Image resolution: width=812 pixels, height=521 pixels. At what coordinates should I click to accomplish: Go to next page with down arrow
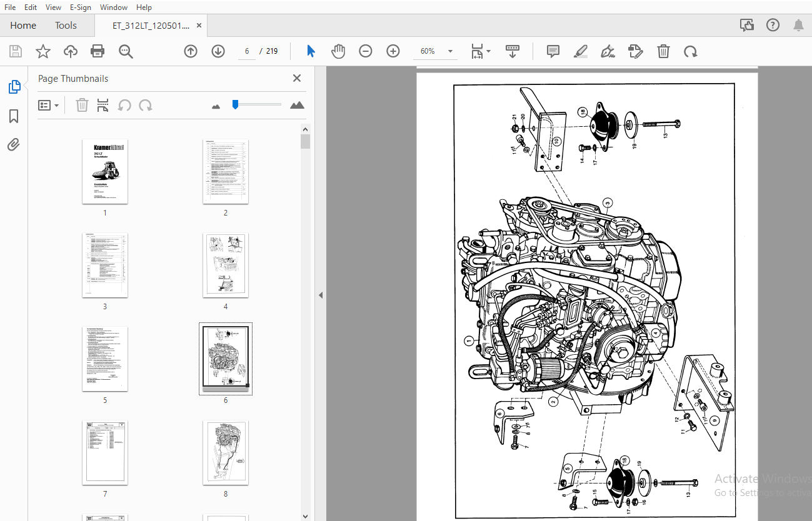[x=218, y=51]
